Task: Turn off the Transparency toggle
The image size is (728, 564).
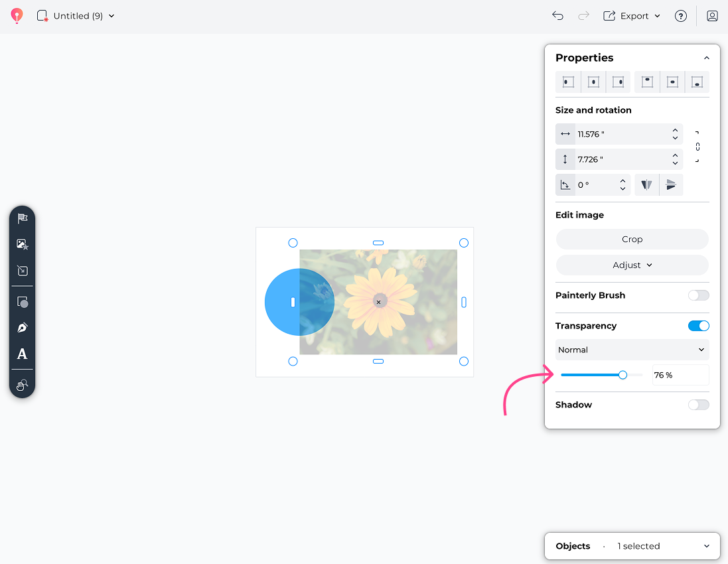Action: 698,326
